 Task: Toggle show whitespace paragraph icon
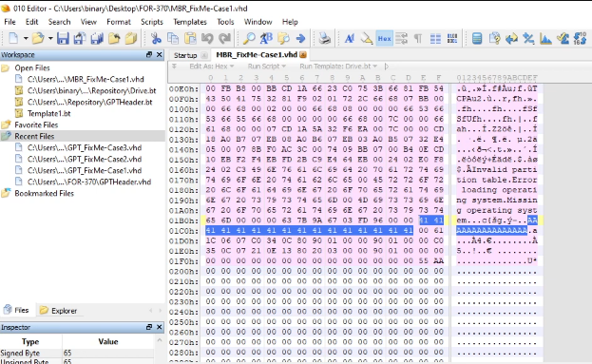[418, 38]
